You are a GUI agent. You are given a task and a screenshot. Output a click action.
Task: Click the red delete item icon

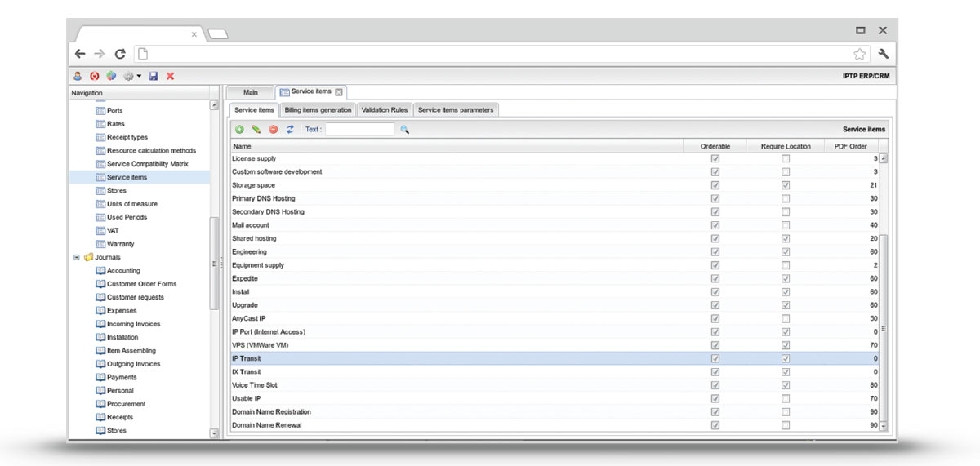click(x=273, y=129)
